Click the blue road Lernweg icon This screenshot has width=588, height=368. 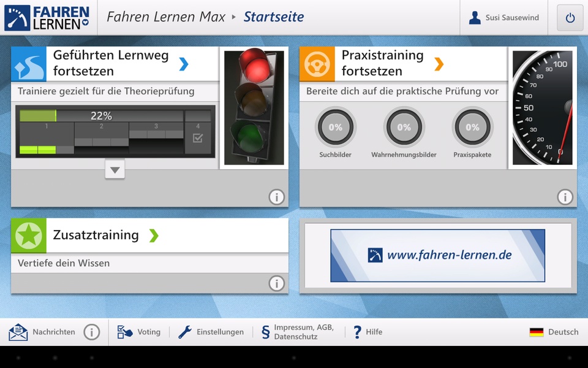[x=29, y=64]
